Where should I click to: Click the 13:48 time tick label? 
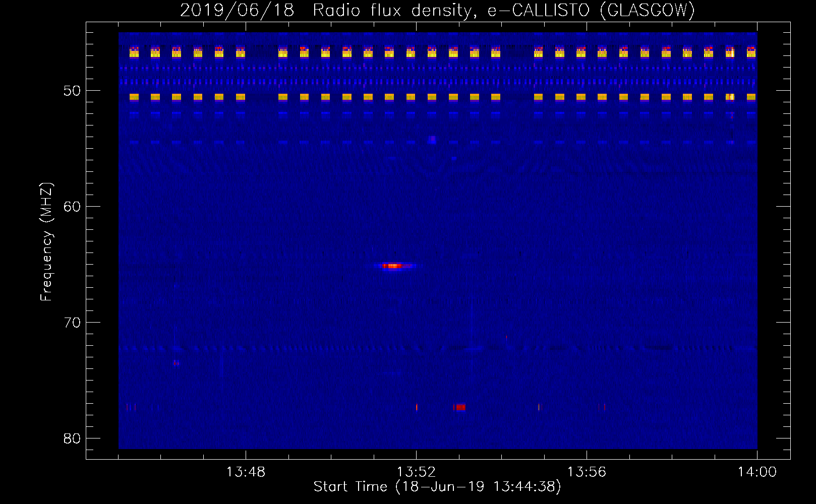246,472
